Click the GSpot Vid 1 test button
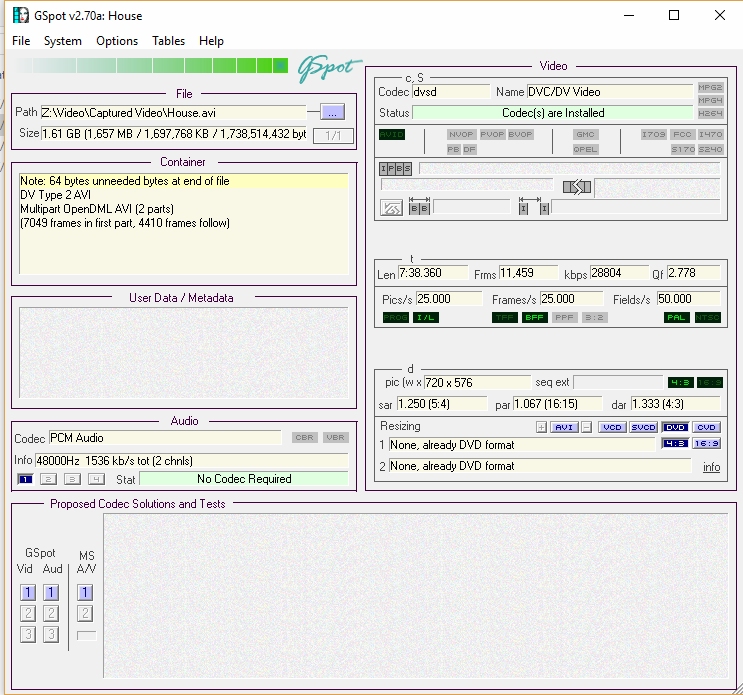The width and height of the screenshot is (743, 695). coord(28,593)
